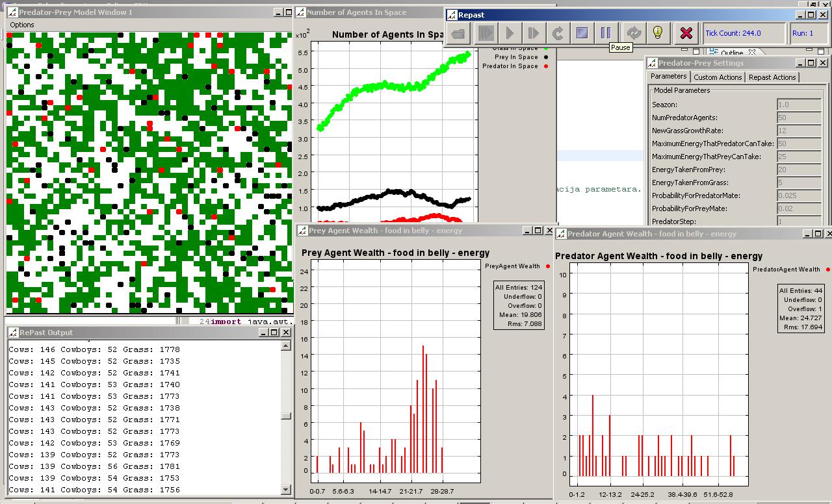
Task: Exit Repast using the red X icon
Action: (x=686, y=33)
